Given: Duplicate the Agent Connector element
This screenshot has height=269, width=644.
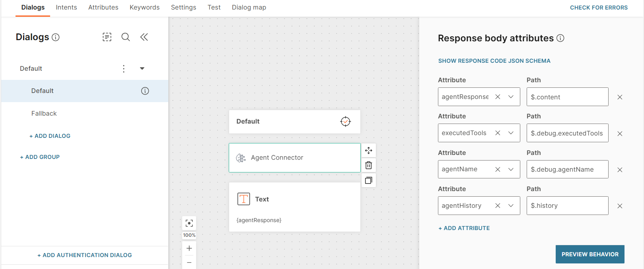Looking at the screenshot, I should (x=369, y=180).
